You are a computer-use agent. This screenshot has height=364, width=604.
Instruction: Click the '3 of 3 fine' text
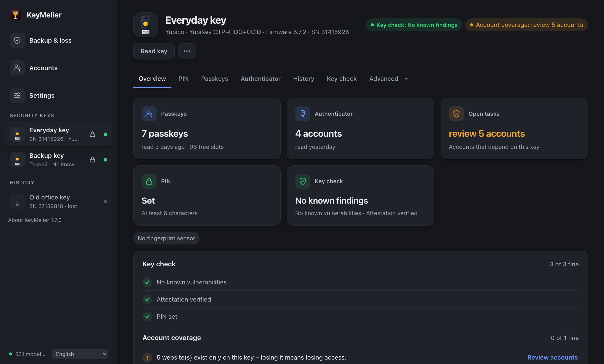pos(564,264)
